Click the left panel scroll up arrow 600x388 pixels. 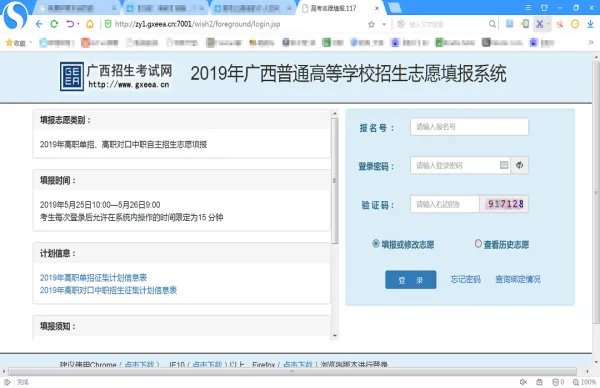(x=335, y=114)
